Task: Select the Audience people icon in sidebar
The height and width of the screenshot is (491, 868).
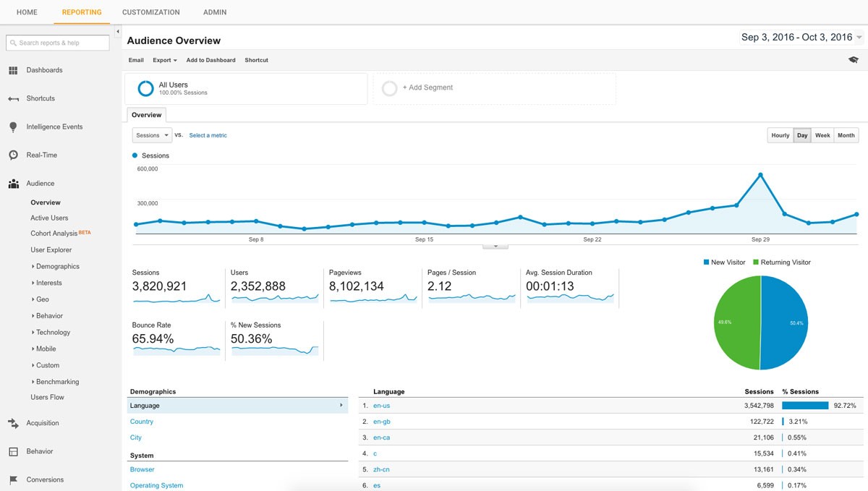Action: [14, 183]
